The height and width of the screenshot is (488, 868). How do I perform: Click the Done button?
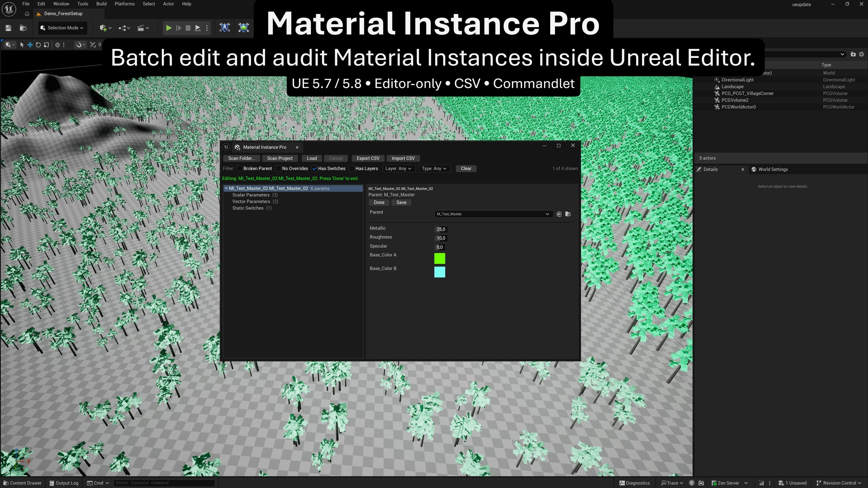[x=379, y=202]
